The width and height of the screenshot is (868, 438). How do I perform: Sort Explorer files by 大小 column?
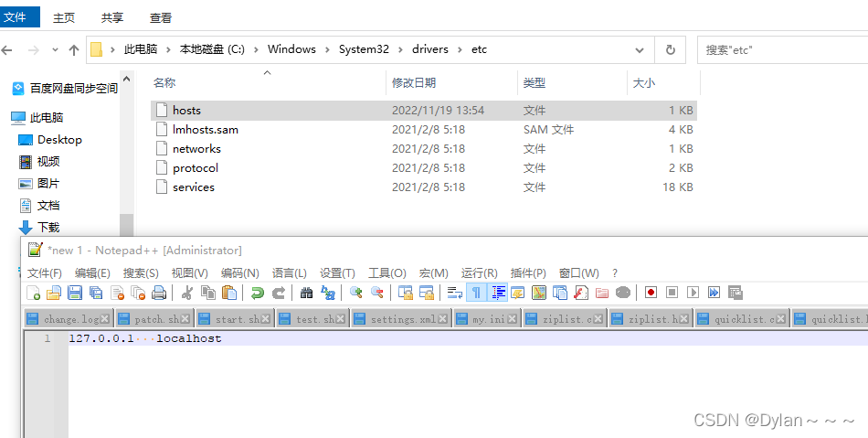(663, 83)
